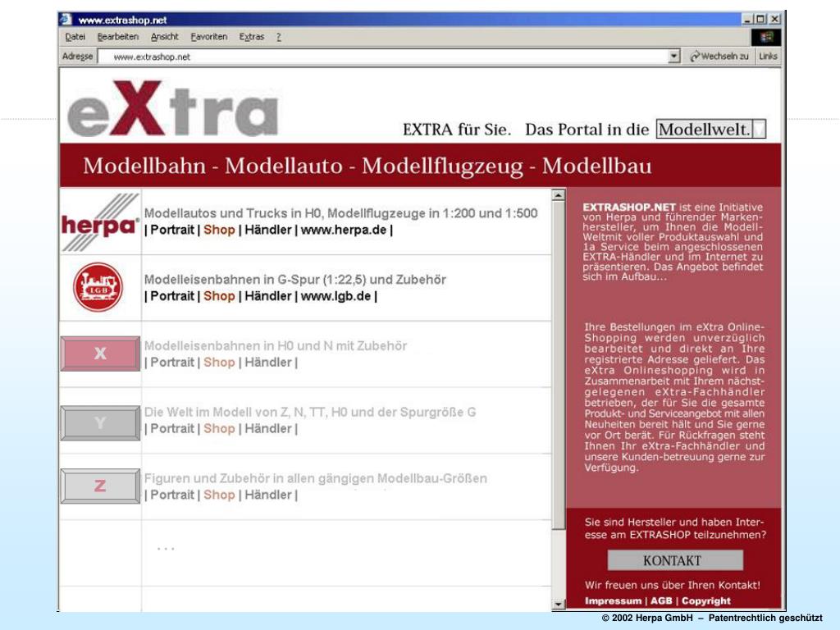Click the pink X placeholder button
Screen dimensions: 840x630
(100, 354)
